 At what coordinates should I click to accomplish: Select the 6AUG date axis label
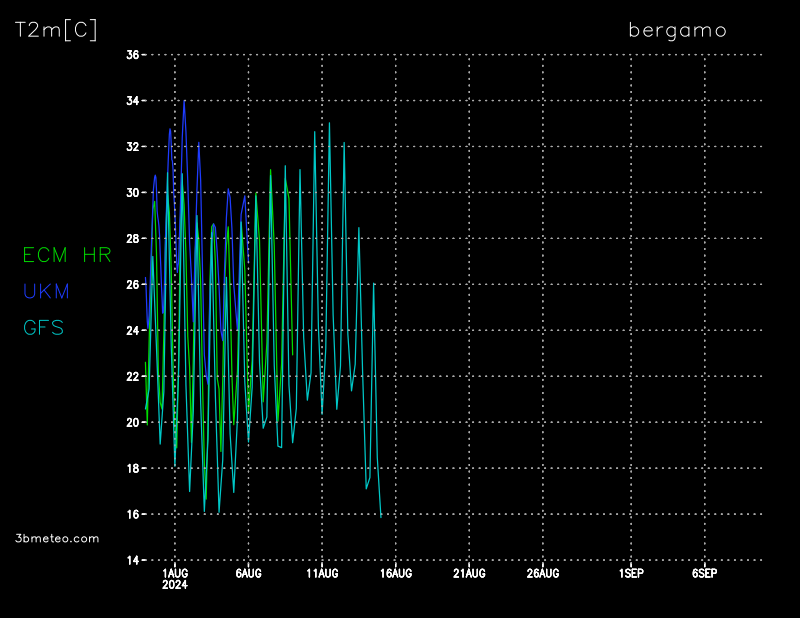(x=248, y=573)
